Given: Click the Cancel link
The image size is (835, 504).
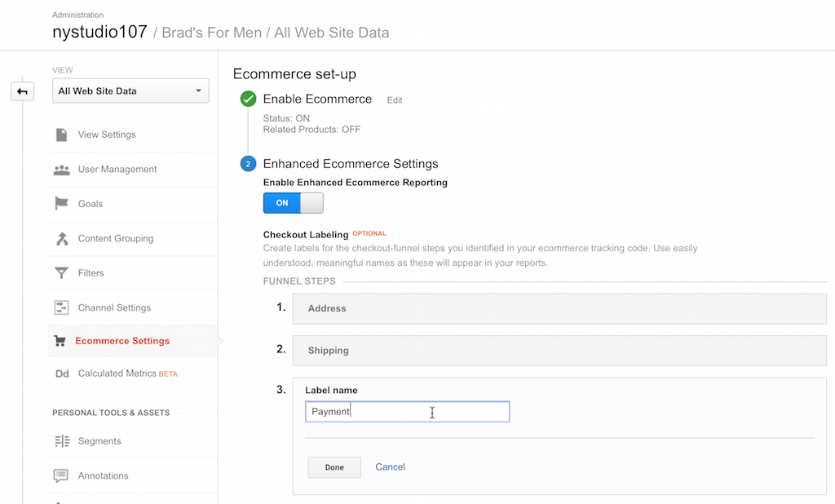Looking at the screenshot, I should 390,467.
